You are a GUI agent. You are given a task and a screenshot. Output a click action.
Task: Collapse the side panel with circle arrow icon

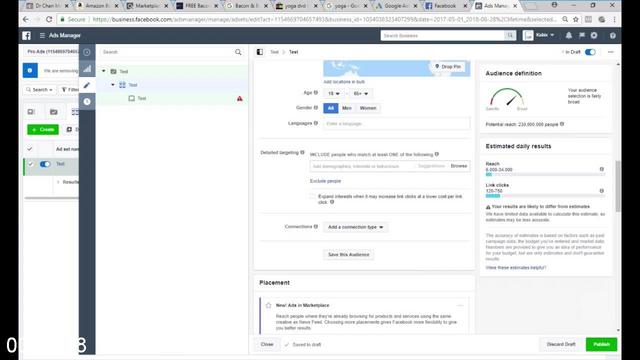tap(87, 52)
